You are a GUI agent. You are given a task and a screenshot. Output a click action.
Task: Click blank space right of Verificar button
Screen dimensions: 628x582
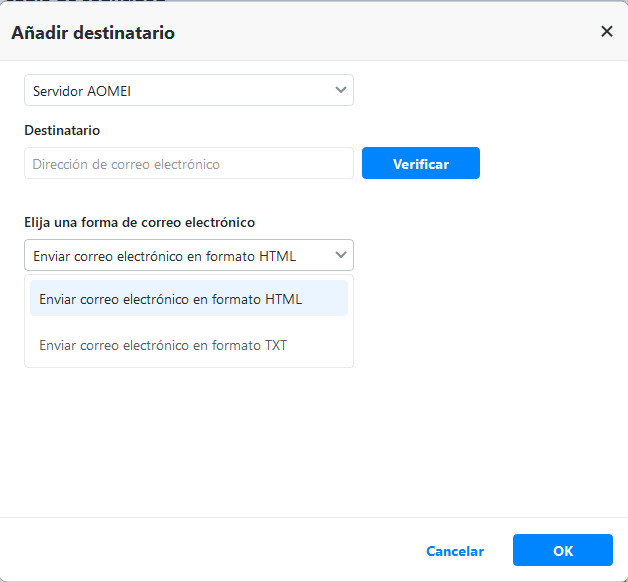point(550,164)
